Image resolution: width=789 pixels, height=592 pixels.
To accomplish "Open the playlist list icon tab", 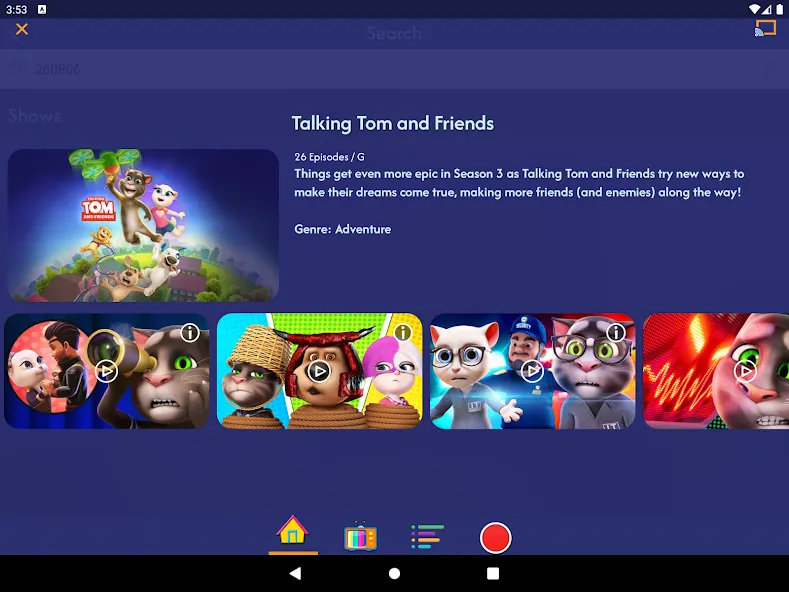I will click(x=427, y=537).
